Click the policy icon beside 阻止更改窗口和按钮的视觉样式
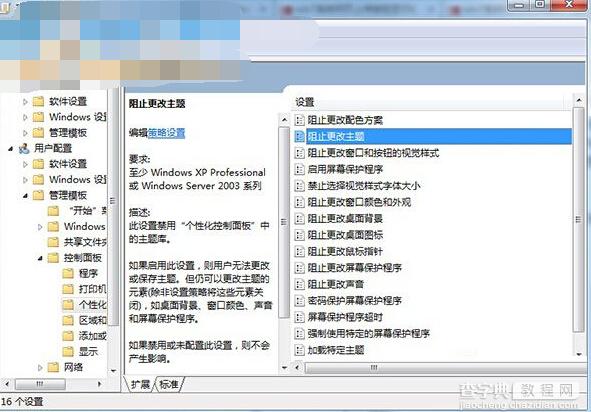This screenshot has height=412, width=591. [x=299, y=153]
